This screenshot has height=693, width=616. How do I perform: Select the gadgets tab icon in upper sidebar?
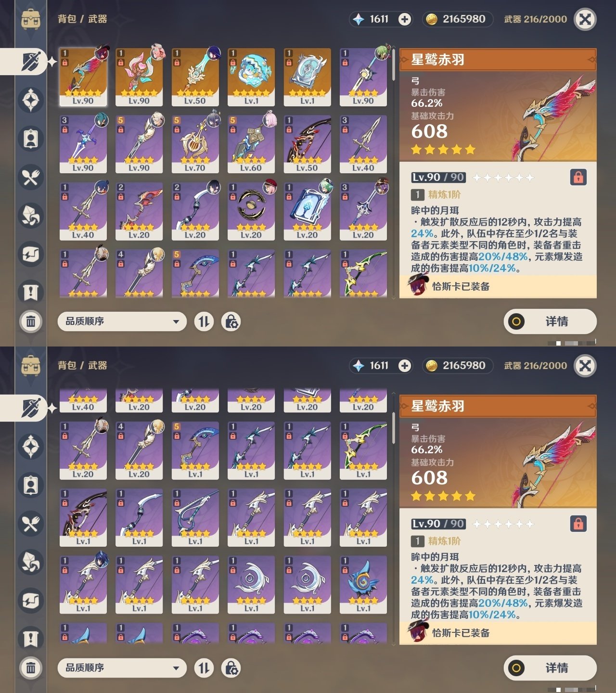pos(31,254)
